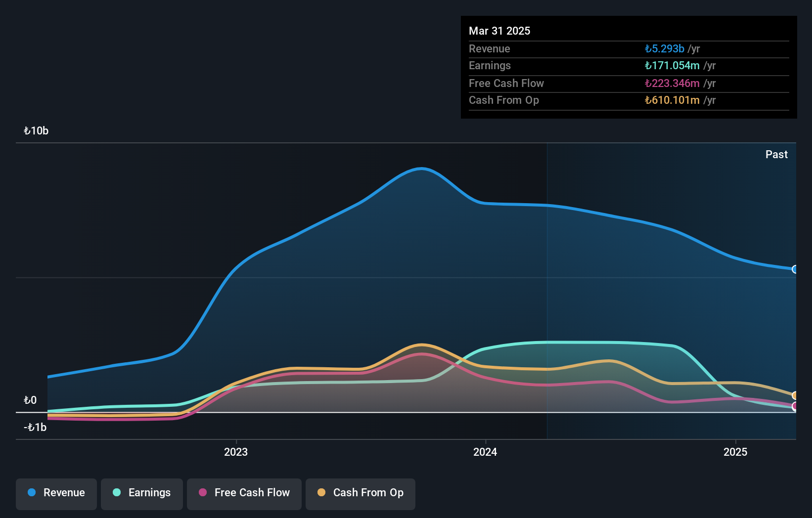Screen dimensions: 812x518
Task: Click the 2023 x-axis label
Action: tap(236, 452)
